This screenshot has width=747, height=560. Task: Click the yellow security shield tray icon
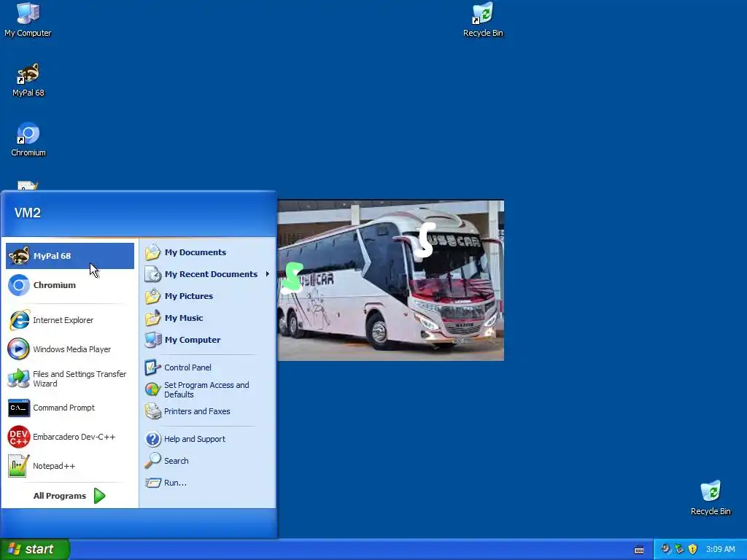693,549
